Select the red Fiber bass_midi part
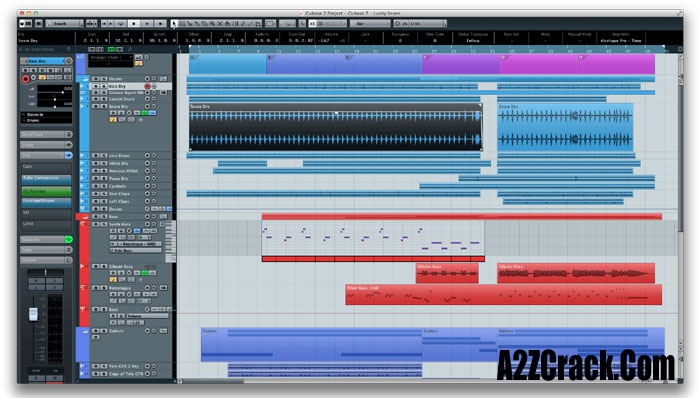Image resolution: width=700 pixels, height=398 pixels. pyautogui.click(x=504, y=295)
